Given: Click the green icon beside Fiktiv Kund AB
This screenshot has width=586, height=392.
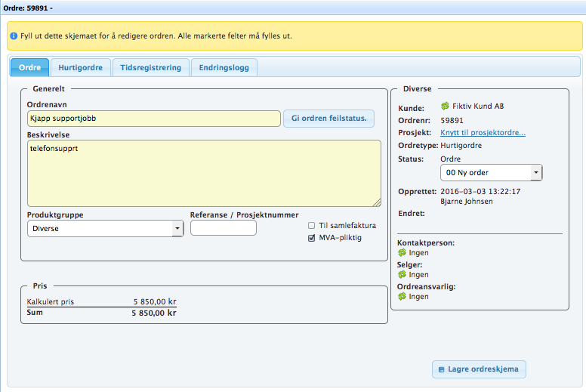Looking at the screenshot, I should coord(445,107).
